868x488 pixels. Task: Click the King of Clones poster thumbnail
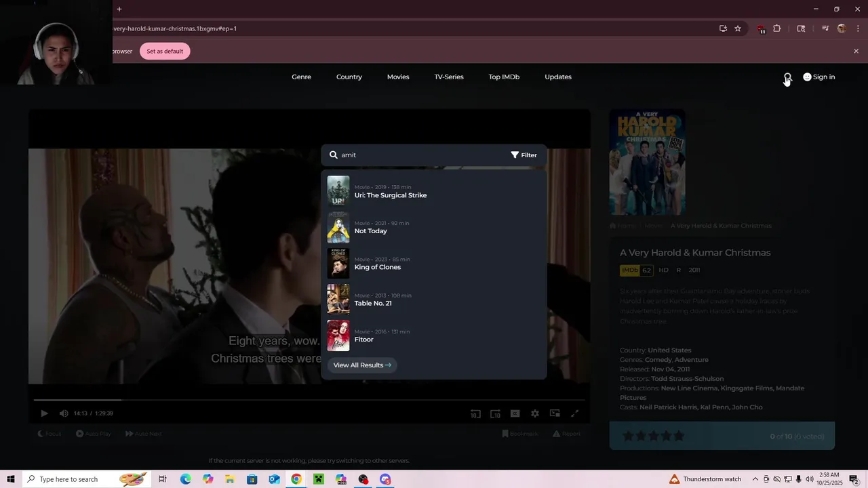tap(338, 263)
